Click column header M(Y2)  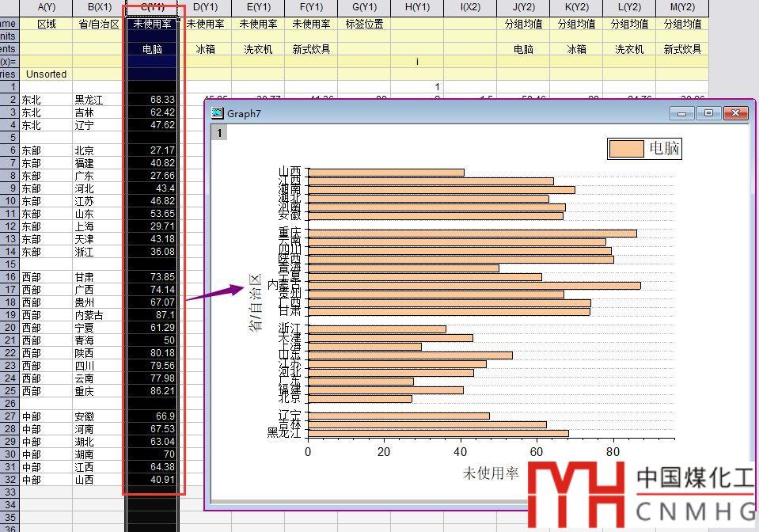682,8
